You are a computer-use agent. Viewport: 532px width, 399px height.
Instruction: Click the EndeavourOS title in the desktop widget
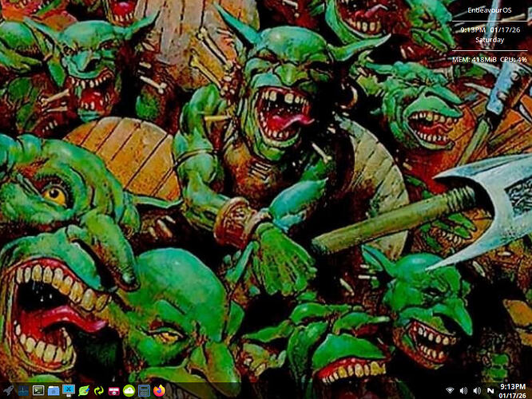[490, 10]
